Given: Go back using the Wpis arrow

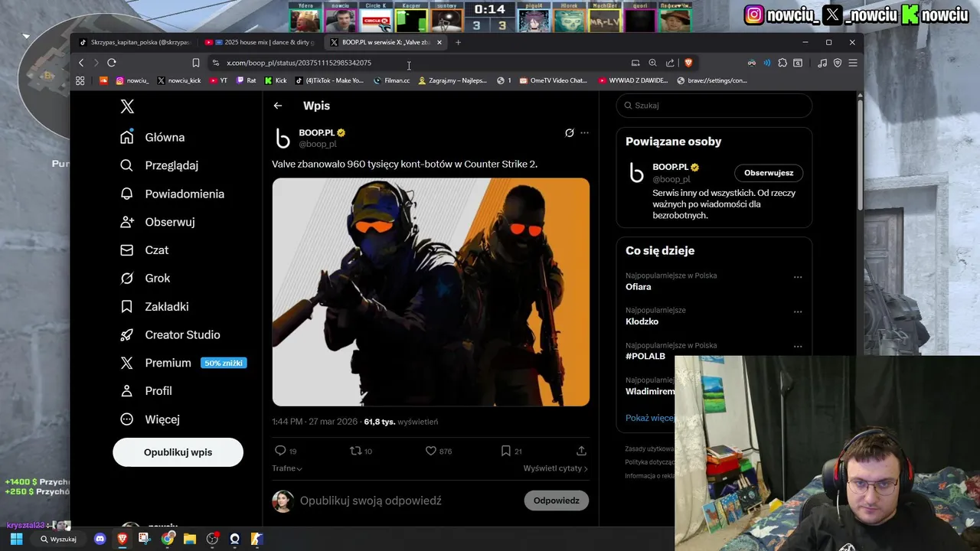Looking at the screenshot, I should (278, 106).
